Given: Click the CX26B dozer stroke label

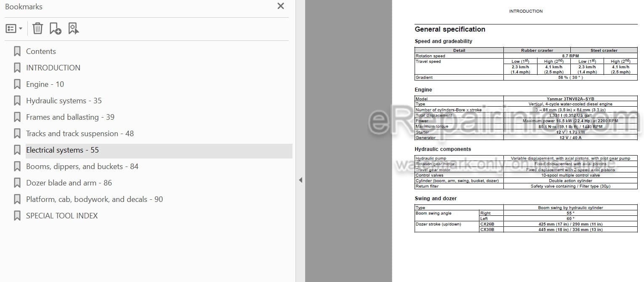Looking at the screenshot, I should (x=487, y=224).
